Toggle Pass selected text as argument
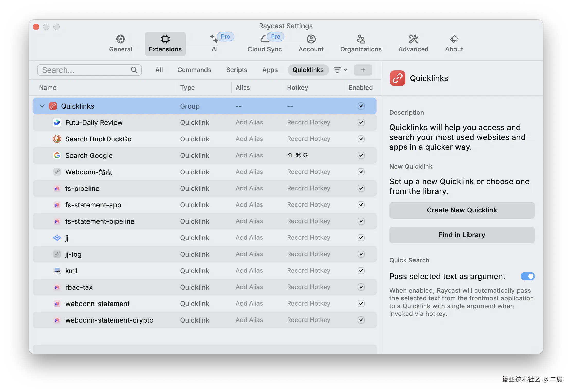Viewport: 572px width, 392px height. coord(528,276)
